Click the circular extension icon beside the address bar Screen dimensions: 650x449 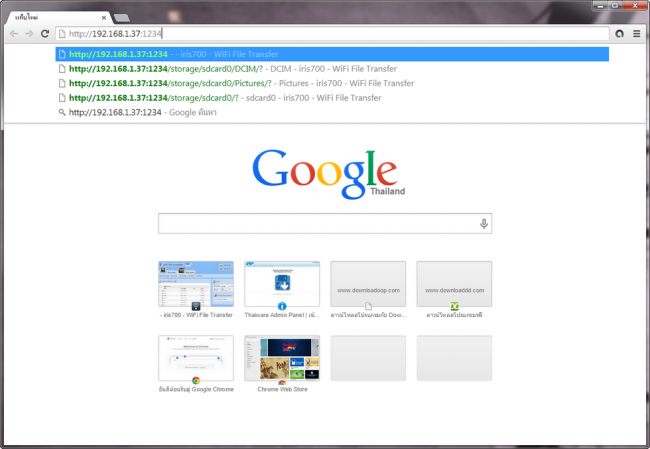619,34
